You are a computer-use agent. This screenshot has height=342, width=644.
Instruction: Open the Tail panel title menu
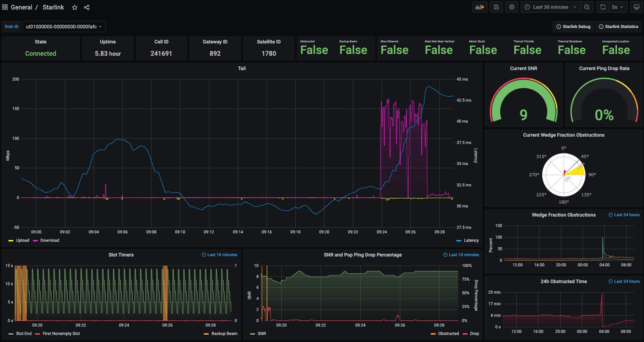coord(242,68)
